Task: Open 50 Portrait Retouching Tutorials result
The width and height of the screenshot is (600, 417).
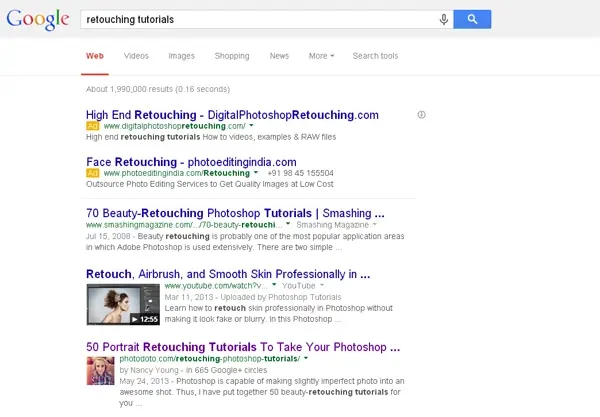Action: (243, 347)
